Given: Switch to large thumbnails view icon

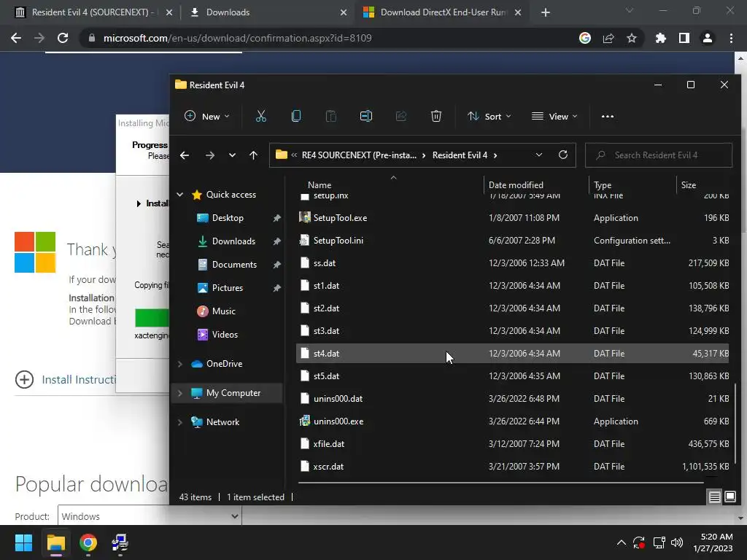Looking at the screenshot, I should 729,497.
